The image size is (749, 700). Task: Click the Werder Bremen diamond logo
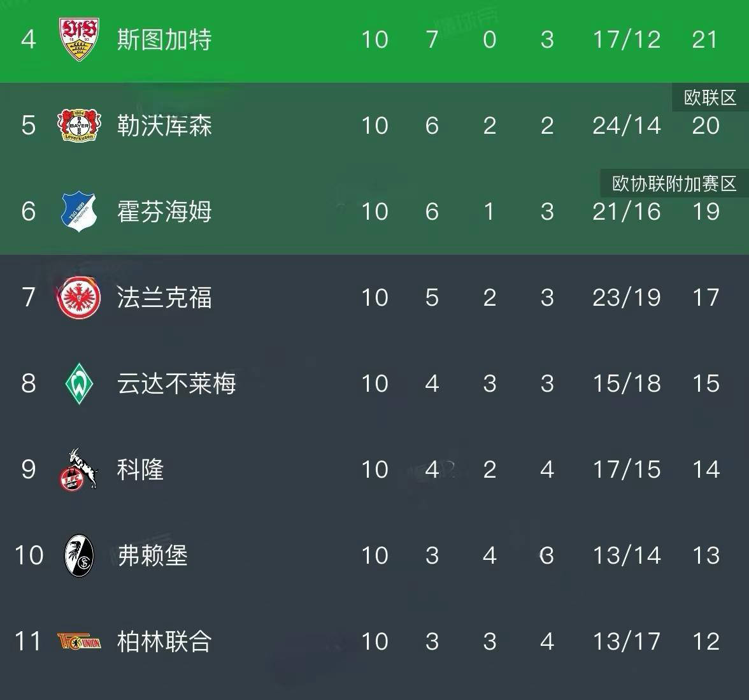coord(79,383)
